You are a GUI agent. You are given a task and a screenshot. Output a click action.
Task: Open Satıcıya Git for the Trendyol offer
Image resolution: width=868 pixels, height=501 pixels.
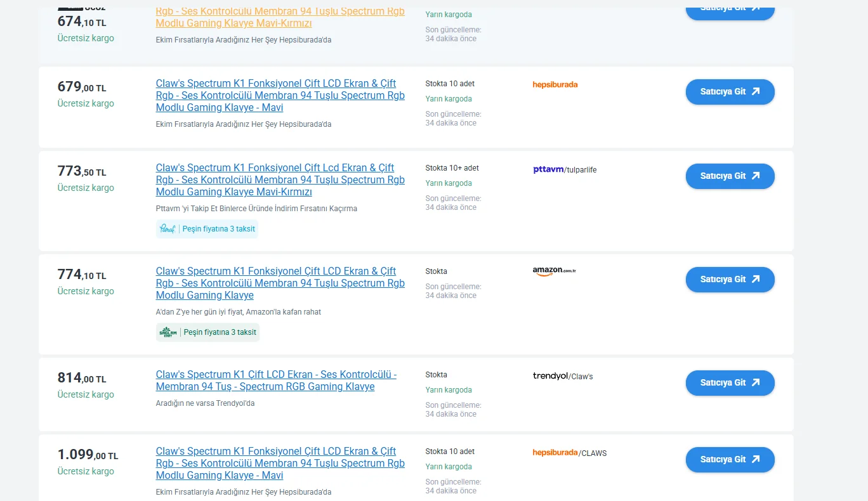click(x=730, y=383)
